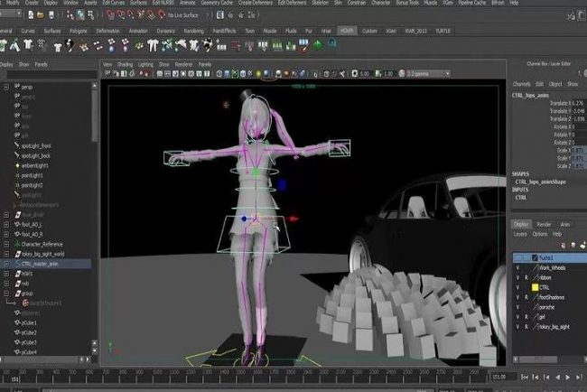Image resolution: width=587 pixels, height=392 pixels.
Task: Click the Show menu in Outliner panel
Action: coord(24,64)
